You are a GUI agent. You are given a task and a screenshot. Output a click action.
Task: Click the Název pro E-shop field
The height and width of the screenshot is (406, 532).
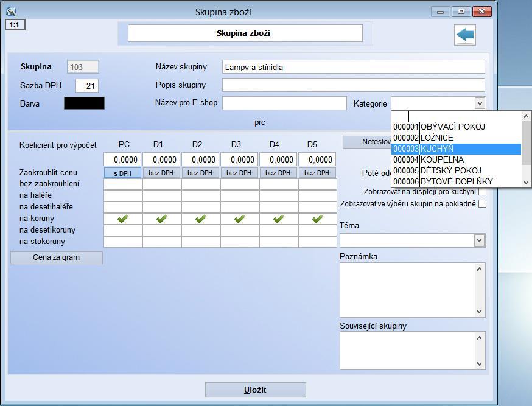pos(284,103)
